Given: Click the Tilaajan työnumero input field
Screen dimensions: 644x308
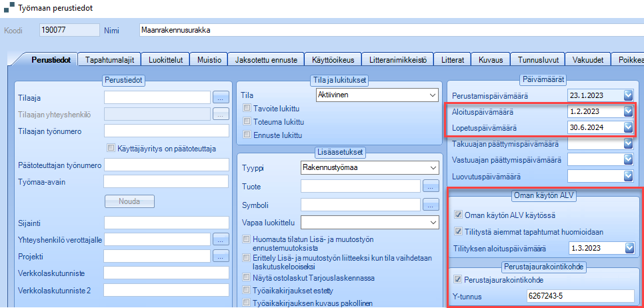Looking at the screenshot, I should [167, 131].
